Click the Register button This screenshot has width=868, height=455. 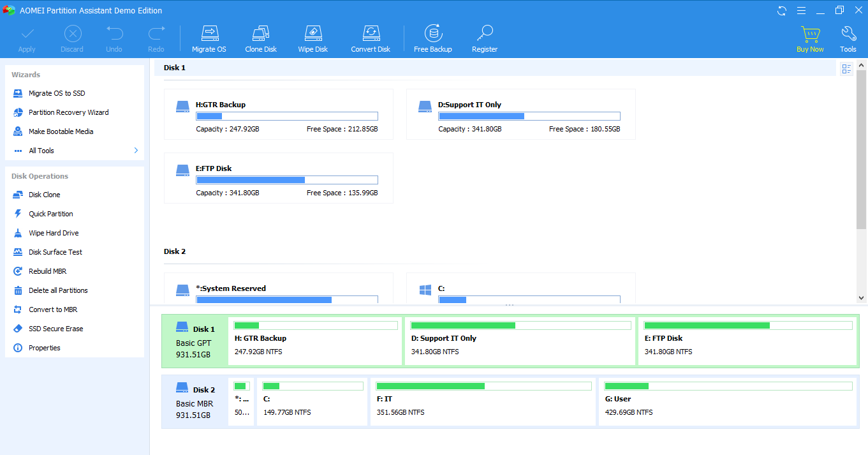tap(484, 37)
